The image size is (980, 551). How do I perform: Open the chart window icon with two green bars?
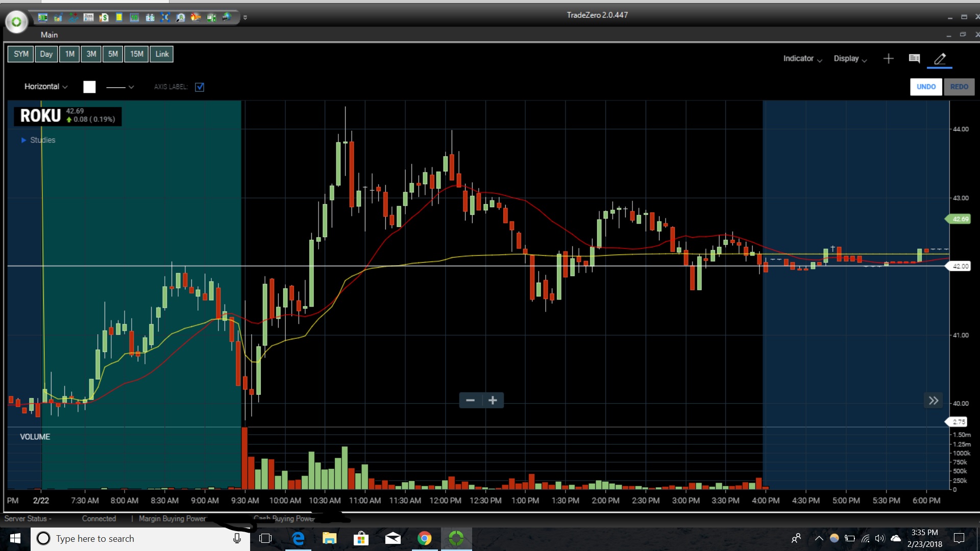point(43,17)
